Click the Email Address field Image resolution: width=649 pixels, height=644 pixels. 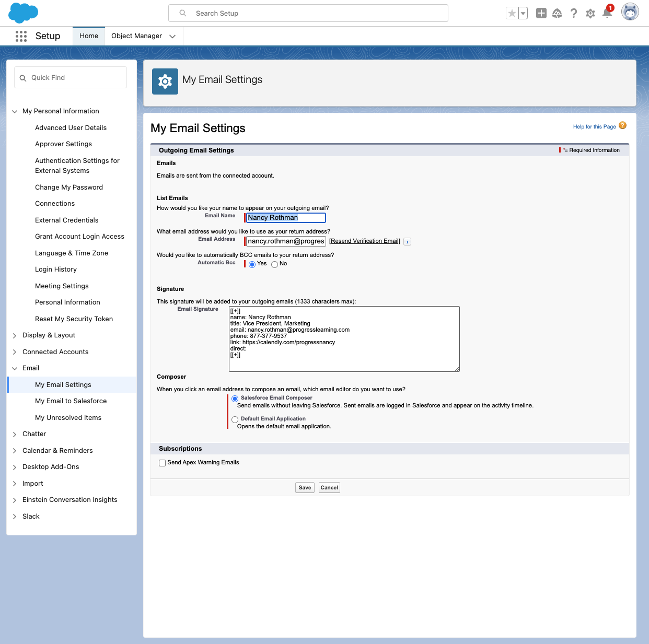pos(286,241)
